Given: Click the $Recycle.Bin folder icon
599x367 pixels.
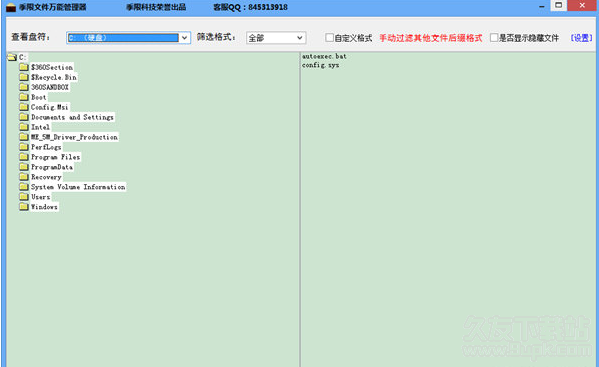Looking at the screenshot, I should (x=24, y=77).
